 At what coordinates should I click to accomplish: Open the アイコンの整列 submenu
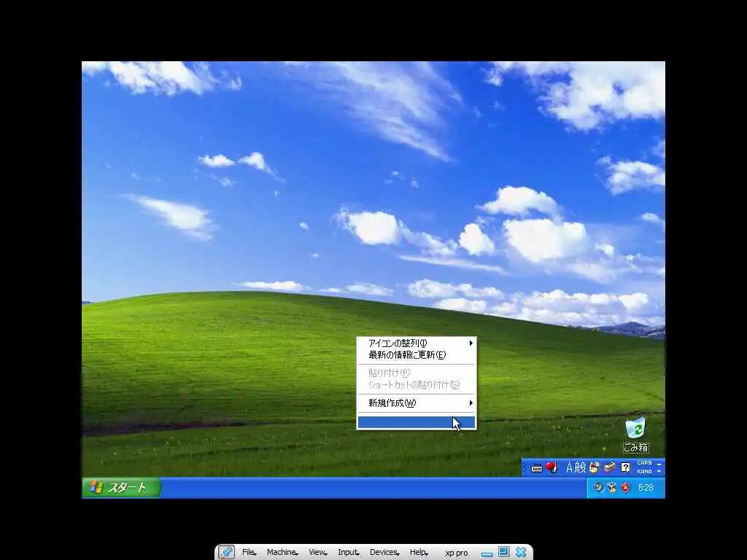(416, 343)
